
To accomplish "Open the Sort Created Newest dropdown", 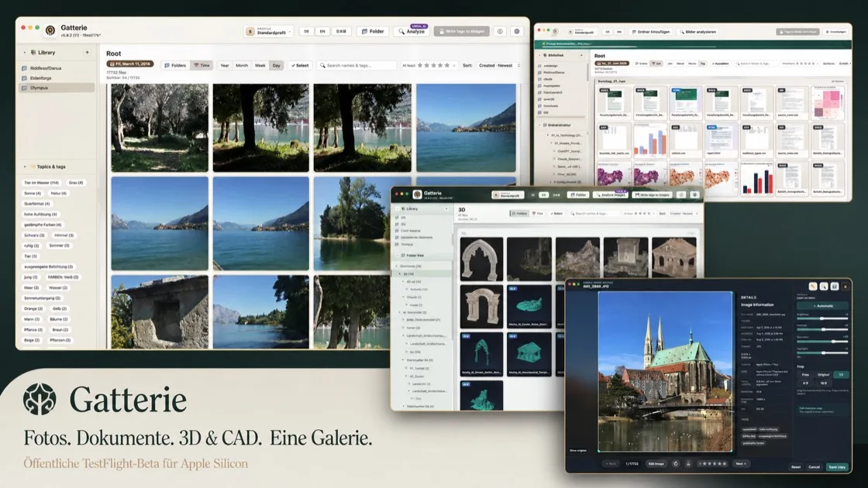I will pos(499,65).
